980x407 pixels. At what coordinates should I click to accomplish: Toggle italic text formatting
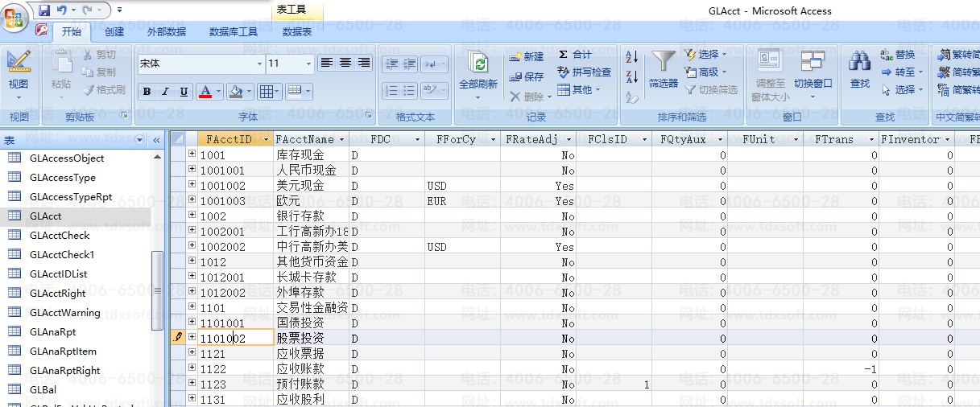pos(165,92)
